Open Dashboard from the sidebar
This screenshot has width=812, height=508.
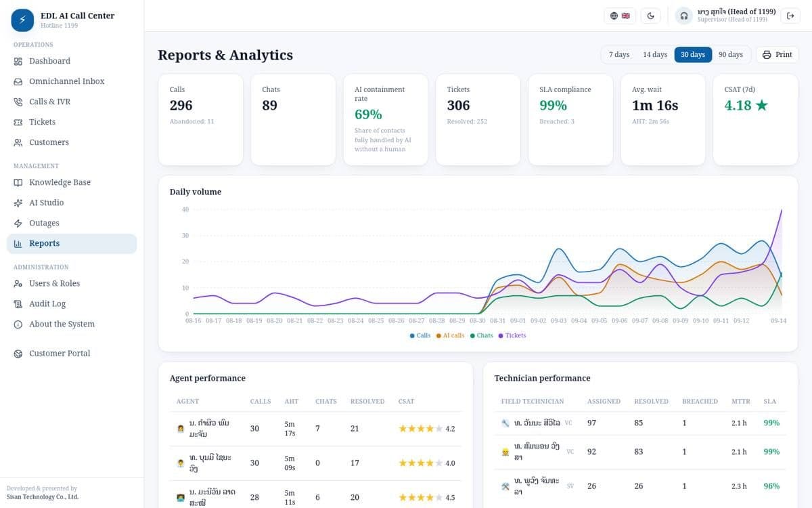(x=72, y=61)
